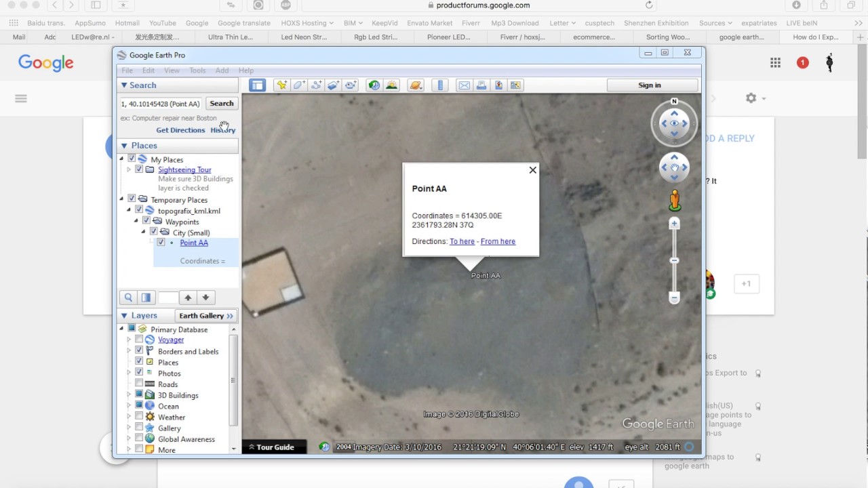The width and height of the screenshot is (868, 488).
Task: Click the Get Directions link
Action: [x=180, y=130]
